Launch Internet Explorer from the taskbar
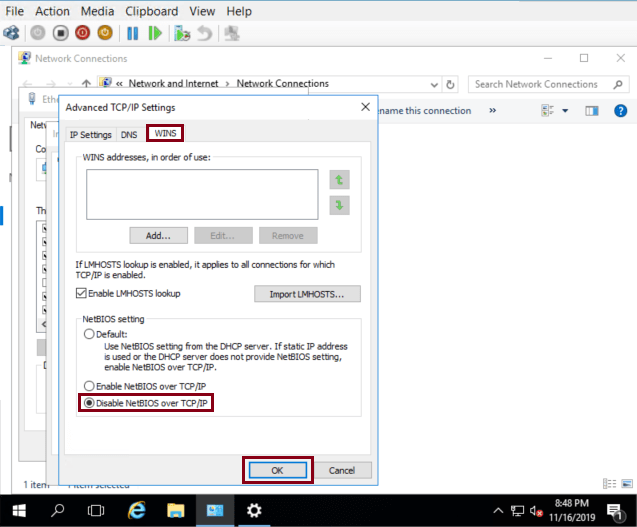This screenshot has height=527, width=637. [x=136, y=510]
